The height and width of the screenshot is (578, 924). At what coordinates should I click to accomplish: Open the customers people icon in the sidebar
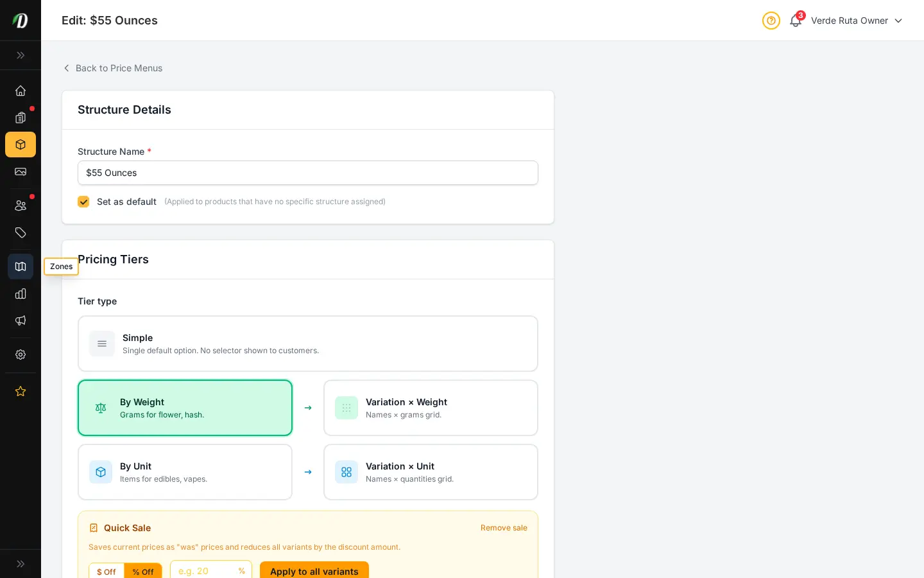click(x=21, y=206)
